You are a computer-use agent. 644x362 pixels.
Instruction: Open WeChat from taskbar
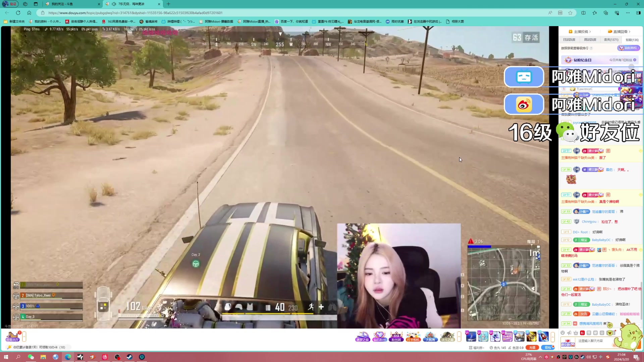pyautogui.click(x=31, y=357)
